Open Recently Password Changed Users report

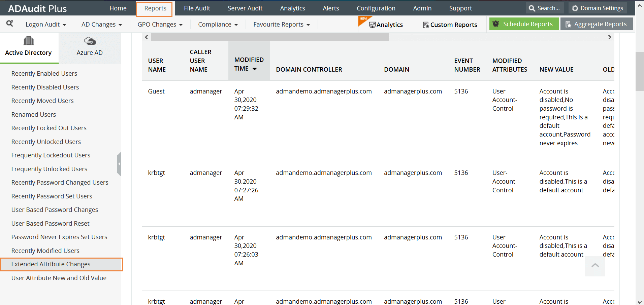60,182
